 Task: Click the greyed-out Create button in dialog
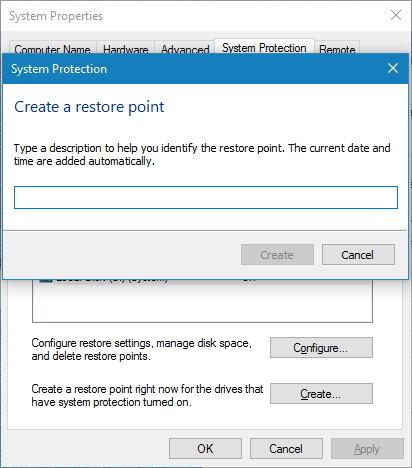[277, 255]
